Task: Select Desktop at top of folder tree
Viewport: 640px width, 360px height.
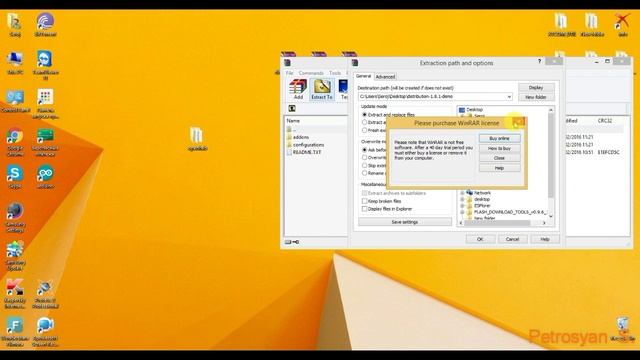Action: [474, 110]
